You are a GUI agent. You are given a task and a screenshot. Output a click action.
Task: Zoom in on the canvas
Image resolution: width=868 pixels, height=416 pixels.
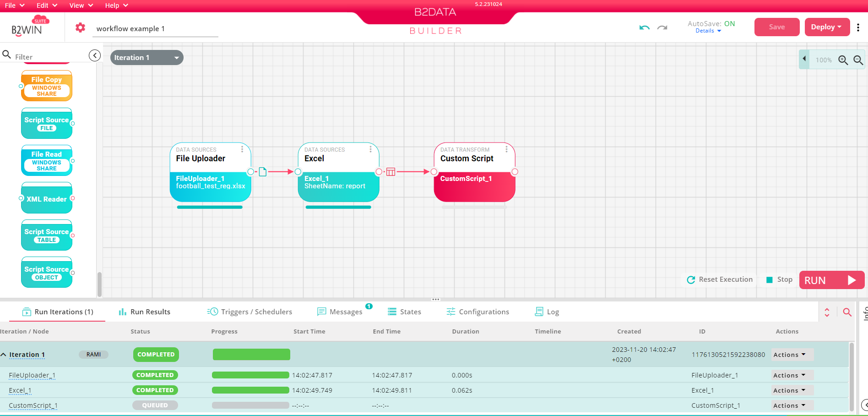pyautogui.click(x=843, y=60)
